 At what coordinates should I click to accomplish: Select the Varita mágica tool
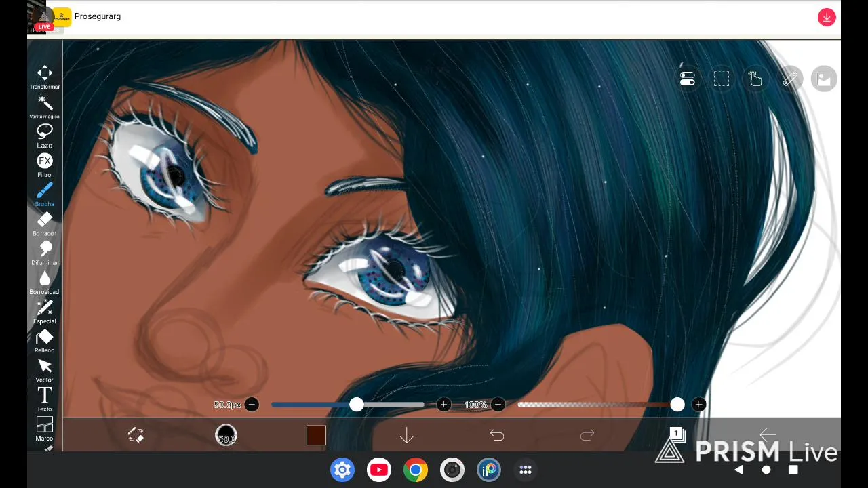45,106
